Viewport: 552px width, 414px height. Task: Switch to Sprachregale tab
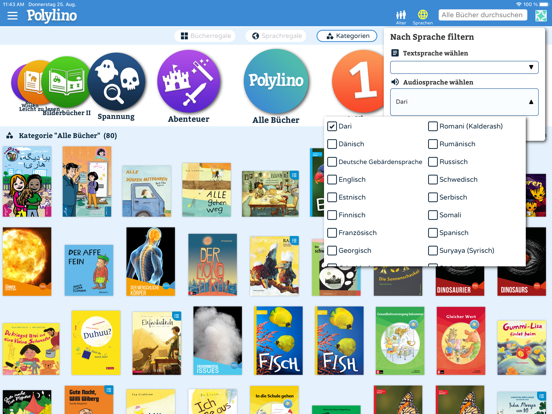276,36
